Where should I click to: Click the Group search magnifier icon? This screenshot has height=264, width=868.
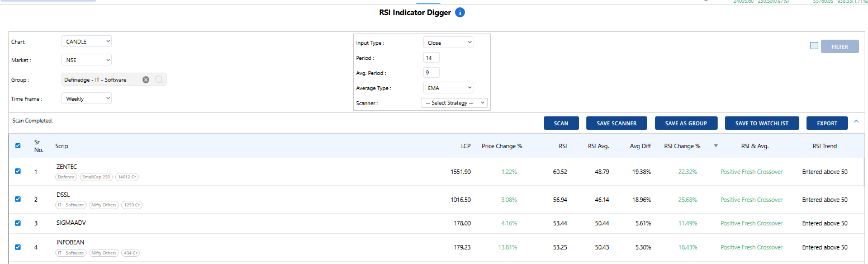[x=159, y=80]
